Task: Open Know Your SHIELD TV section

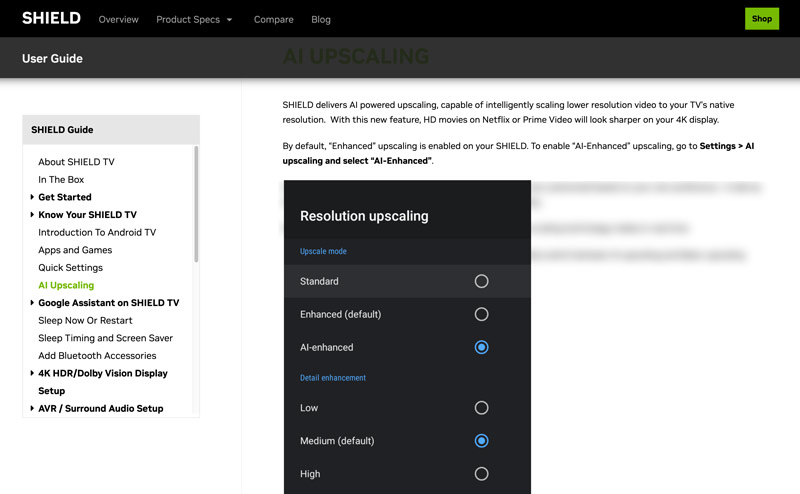Action: pyautogui.click(x=88, y=215)
